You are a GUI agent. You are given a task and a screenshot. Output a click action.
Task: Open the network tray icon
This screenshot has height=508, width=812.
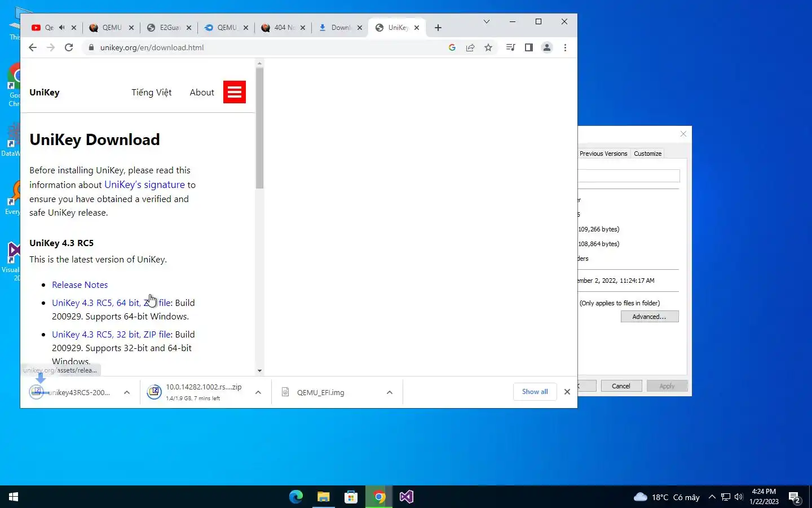coord(725,497)
